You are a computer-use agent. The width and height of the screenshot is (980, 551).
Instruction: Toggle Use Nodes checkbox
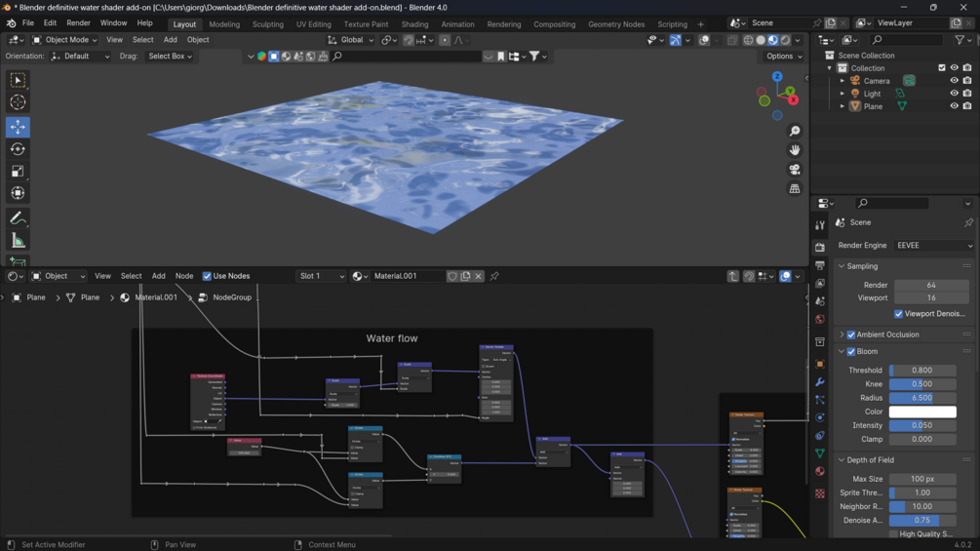pos(207,276)
